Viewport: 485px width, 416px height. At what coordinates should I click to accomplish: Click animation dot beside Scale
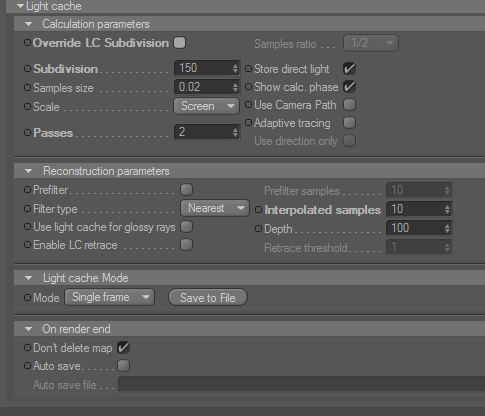point(27,107)
